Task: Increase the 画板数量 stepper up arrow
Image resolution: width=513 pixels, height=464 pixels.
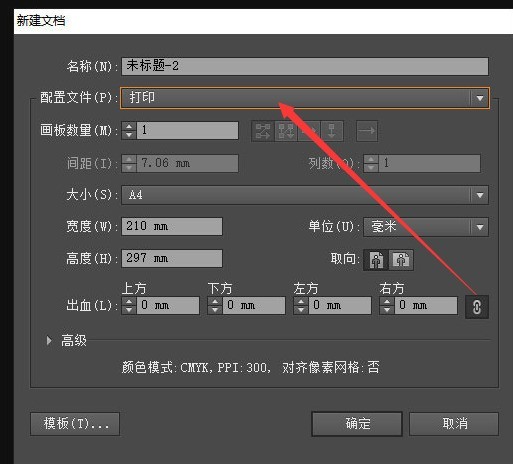Action: (x=129, y=126)
